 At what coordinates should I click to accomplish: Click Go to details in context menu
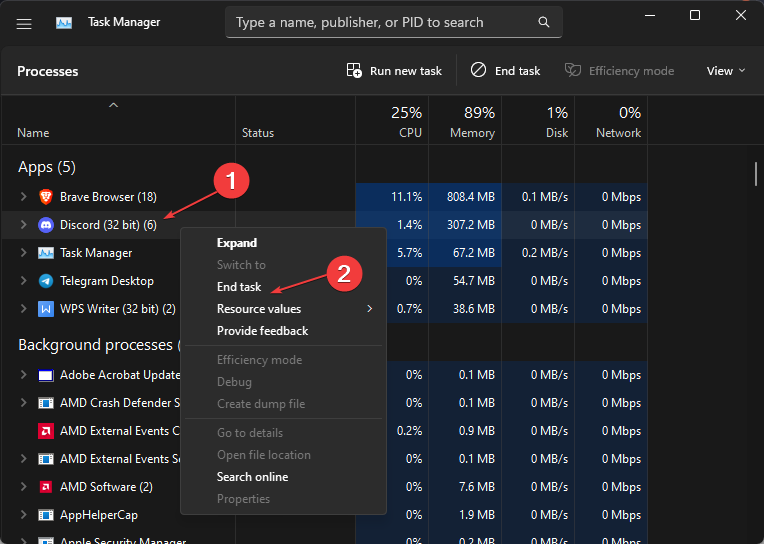[x=283, y=433]
